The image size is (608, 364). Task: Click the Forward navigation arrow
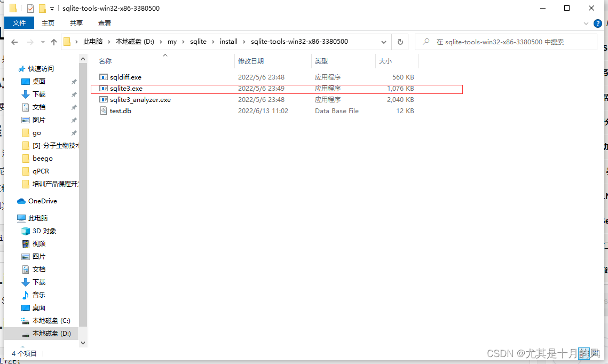pyautogui.click(x=30, y=42)
